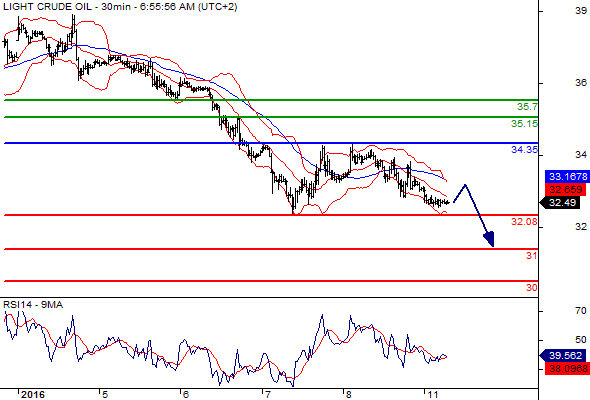Screen dimensions: 590x400
Task: Select the day 5 timeline marker
Action: click(x=105, y=394)
